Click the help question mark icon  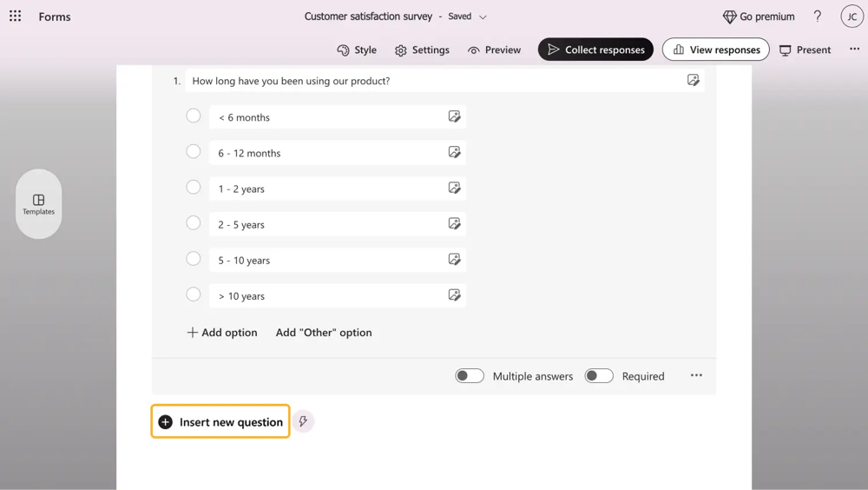click(817, 17)
